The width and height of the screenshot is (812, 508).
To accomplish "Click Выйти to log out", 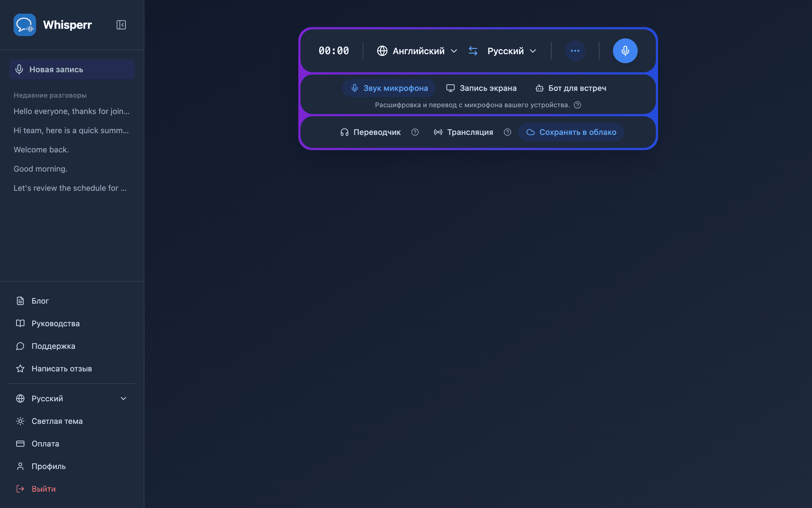I will coord(72,489).
